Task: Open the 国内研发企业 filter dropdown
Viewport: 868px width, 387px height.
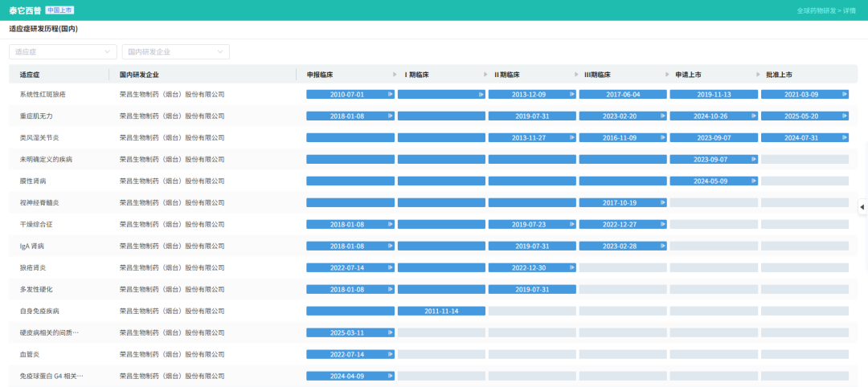Action: point(175,52)
